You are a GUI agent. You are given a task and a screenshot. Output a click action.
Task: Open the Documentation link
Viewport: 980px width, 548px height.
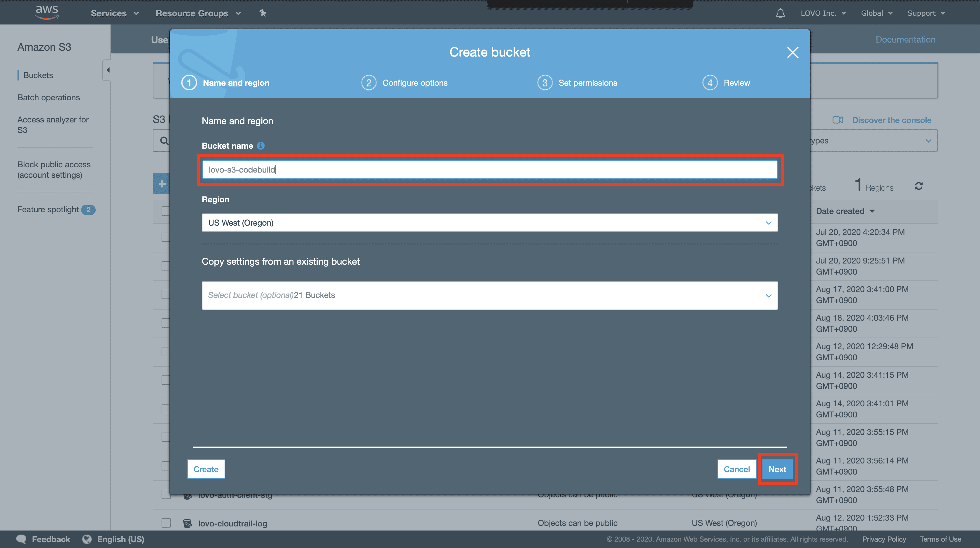pyautogui.click(x=905, y=40)
